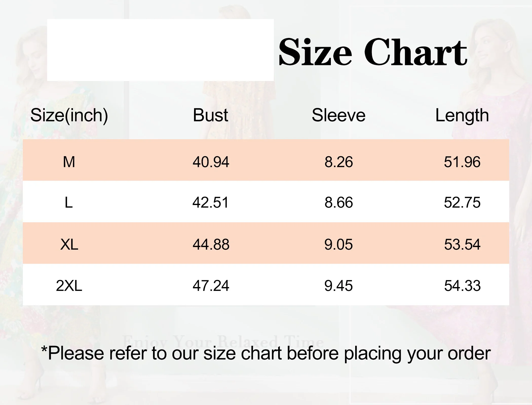Click bust value 40.94

pyautogui.click(x=211, y=162)
